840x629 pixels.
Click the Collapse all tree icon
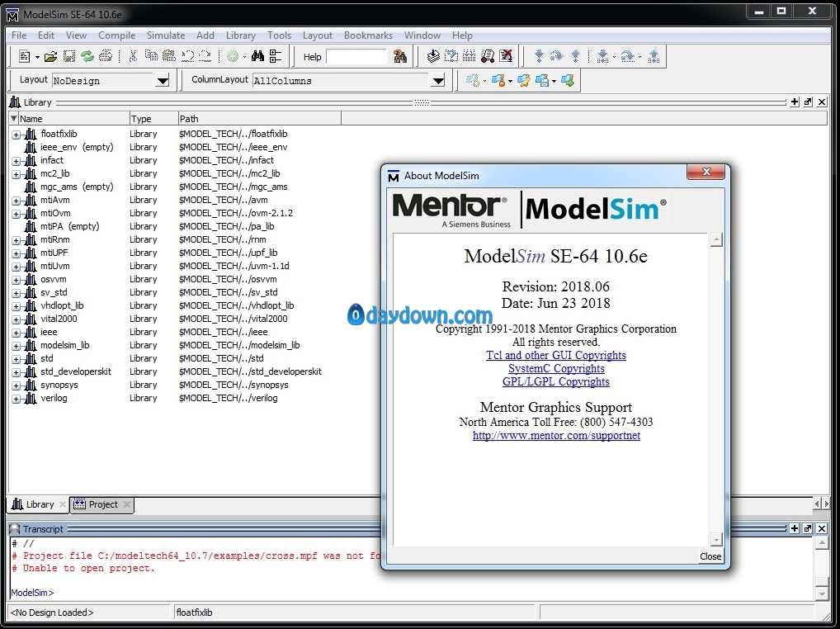pos(276,56)
